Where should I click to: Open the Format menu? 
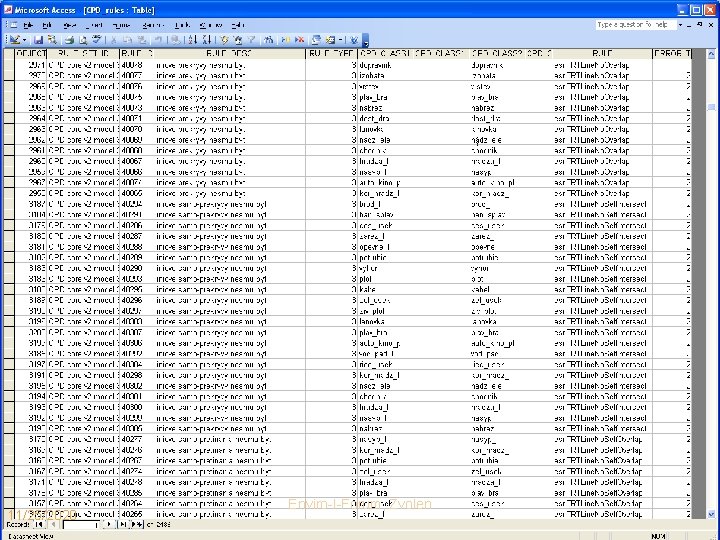[x=121, y=25]
